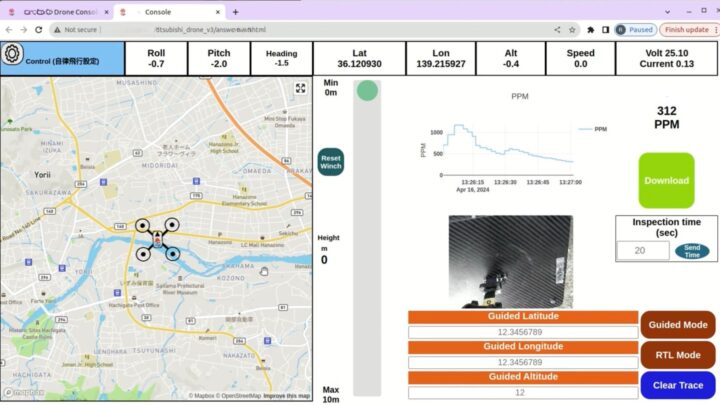Open tab search dropdown chevron

(667, 12)
